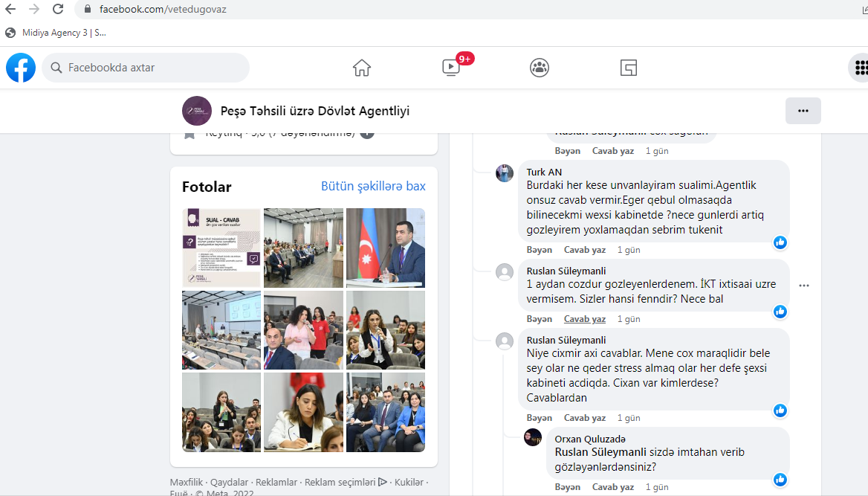Click "Bəyən" under the "Niye cixmir axi" comment
The width and height of the screenshot is (868, 496).
point(540,418)
